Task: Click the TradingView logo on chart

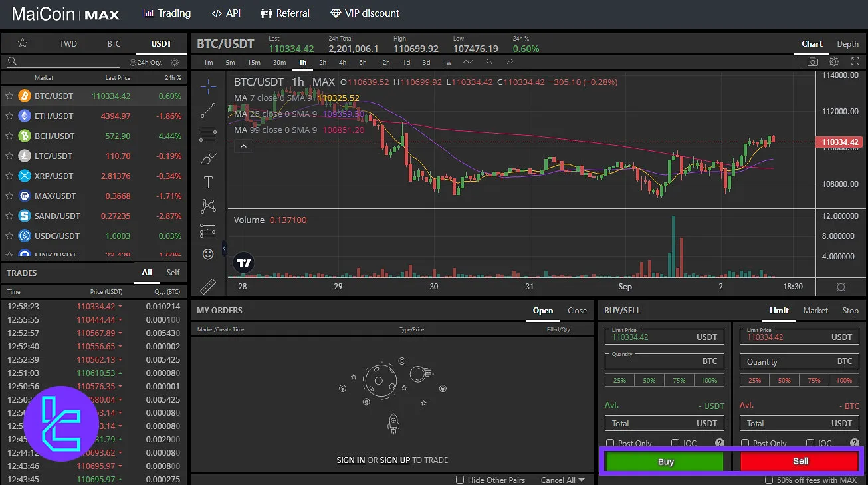Action: pyautogui.click(x=244, y=263)
